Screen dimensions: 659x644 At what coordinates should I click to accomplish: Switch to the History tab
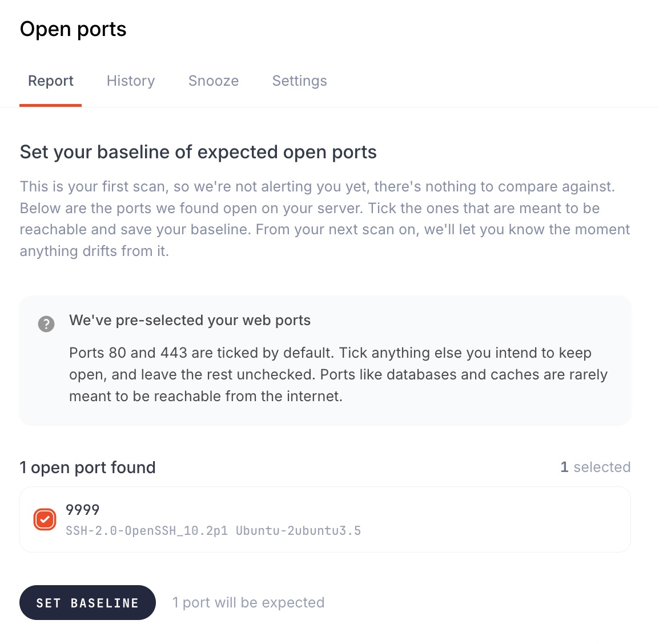click(131, 81)
